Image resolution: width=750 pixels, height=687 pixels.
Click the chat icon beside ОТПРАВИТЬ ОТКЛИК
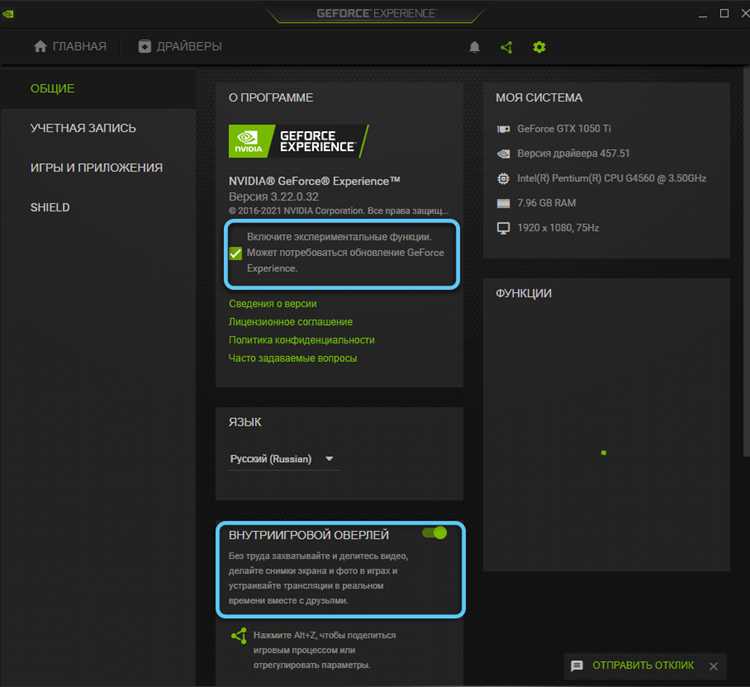[x=577, y=665]
